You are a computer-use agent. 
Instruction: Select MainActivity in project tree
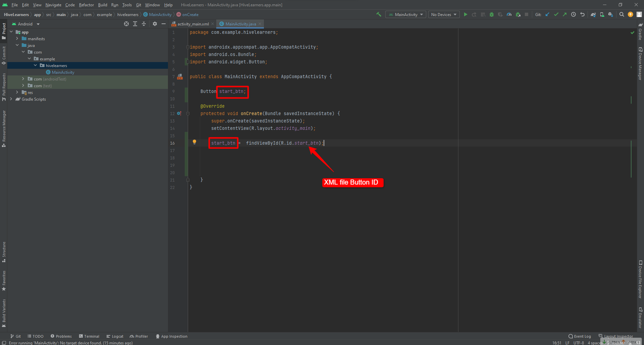63,73
